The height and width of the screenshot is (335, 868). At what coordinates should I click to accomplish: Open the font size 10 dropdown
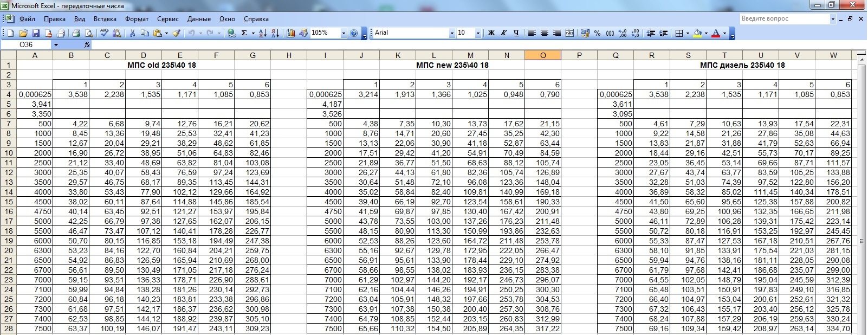tap(478, 33)
